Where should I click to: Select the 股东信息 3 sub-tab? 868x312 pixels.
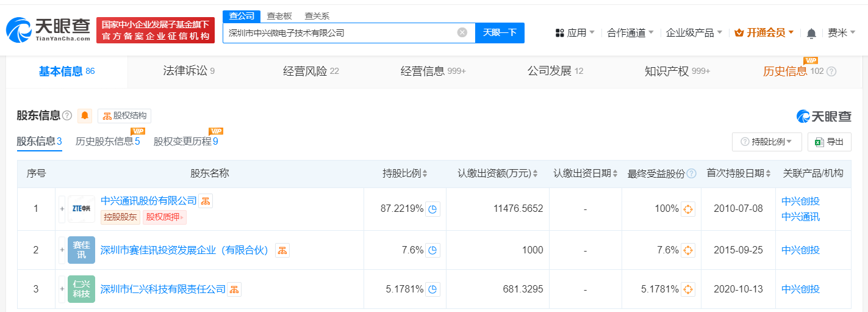[x=40, y=142]
